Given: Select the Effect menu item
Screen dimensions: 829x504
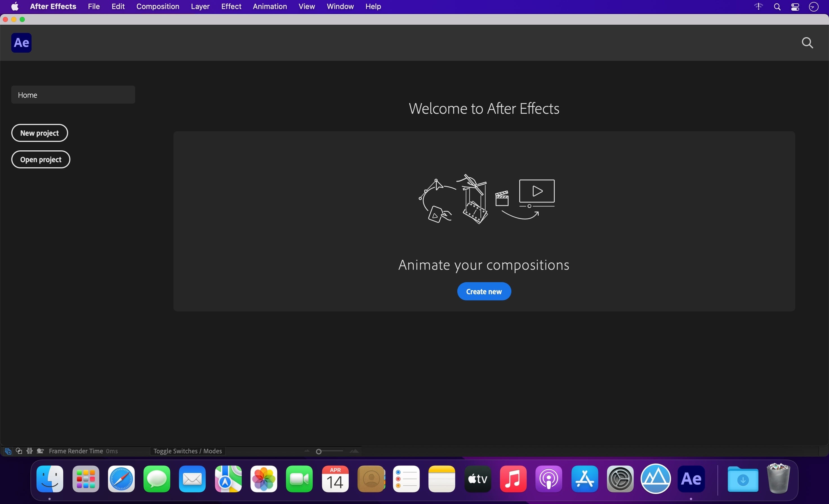Looking at the screenshot, I should point(231,6).
